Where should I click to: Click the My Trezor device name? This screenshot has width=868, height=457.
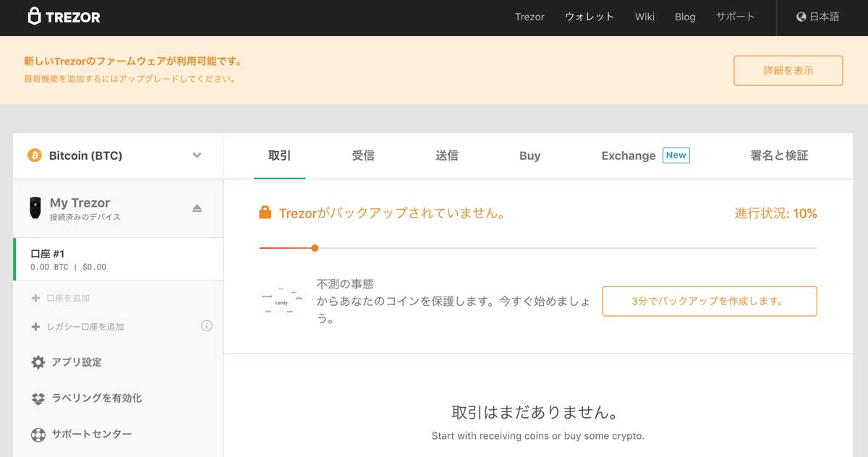(80, 203)
